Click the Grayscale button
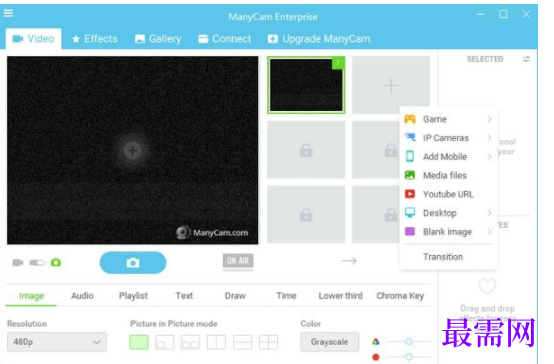The width and height of the screenshot is (554, 364). pyautogui.click(x=330, y=342)
